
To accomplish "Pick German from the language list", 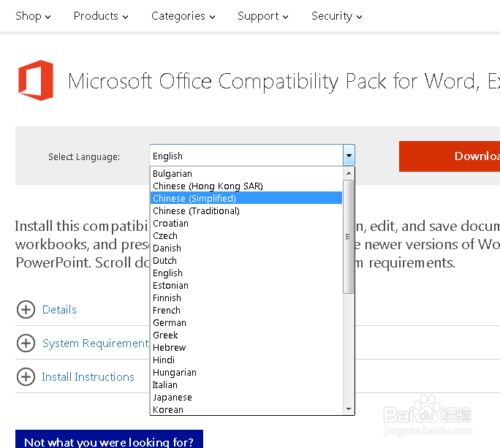I will pyautogui.click(x=170, y=322).
